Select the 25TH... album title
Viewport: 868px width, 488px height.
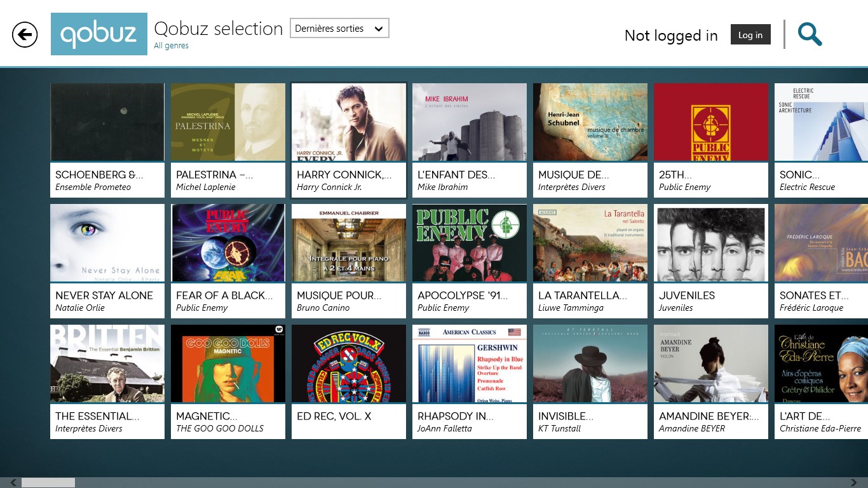(x=675, y=175)
